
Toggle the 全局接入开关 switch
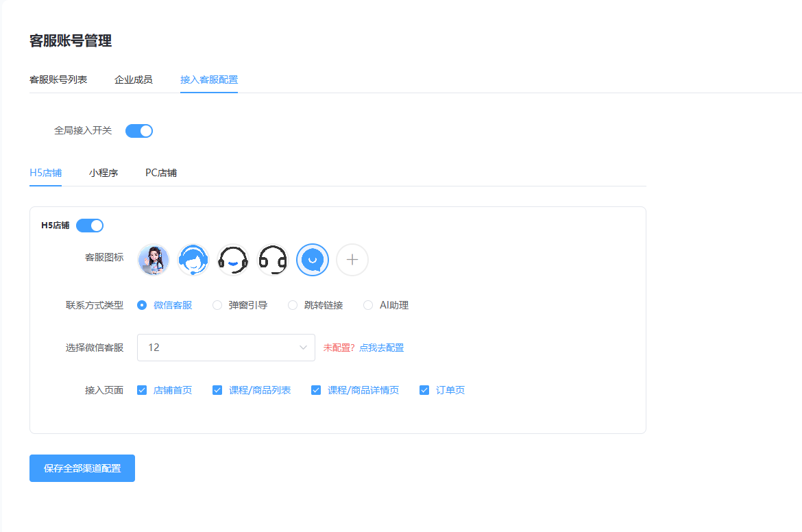[x=139, y=131]
